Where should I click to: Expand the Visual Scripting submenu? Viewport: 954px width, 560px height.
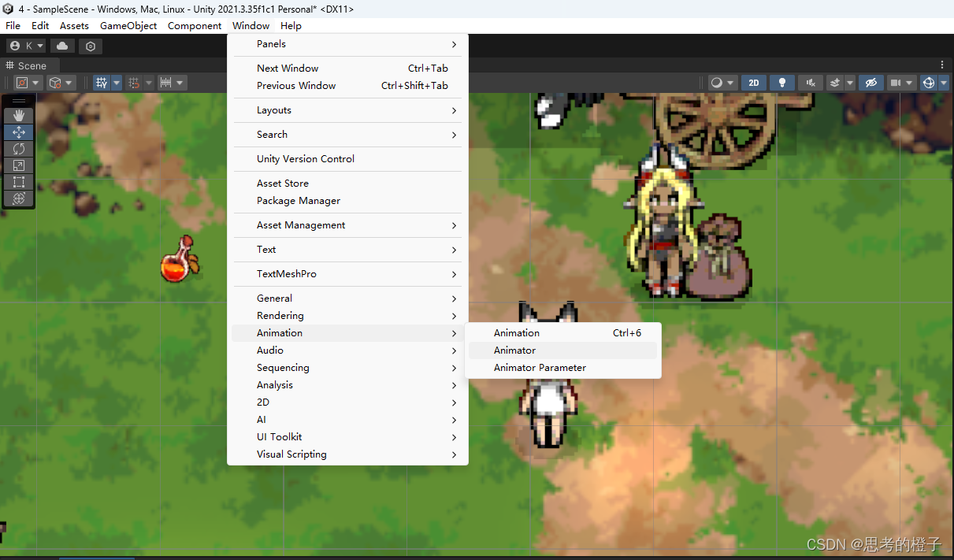[347, 454]
